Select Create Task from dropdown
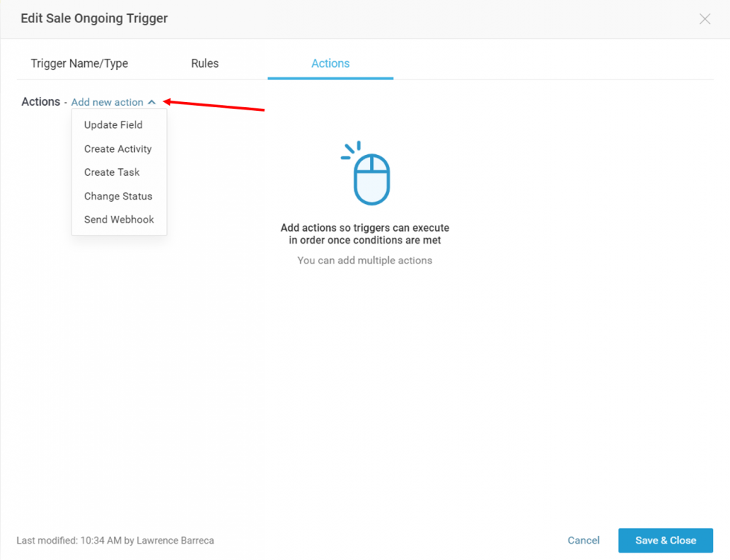 click(x=111, y=172)
